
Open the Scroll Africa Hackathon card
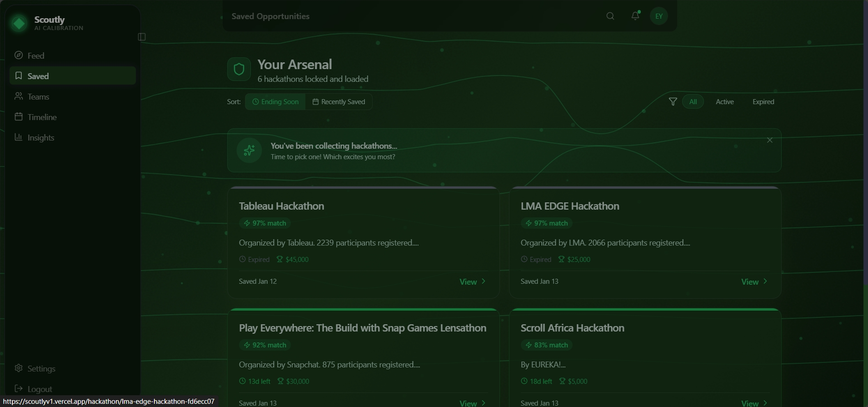(572, 328)
